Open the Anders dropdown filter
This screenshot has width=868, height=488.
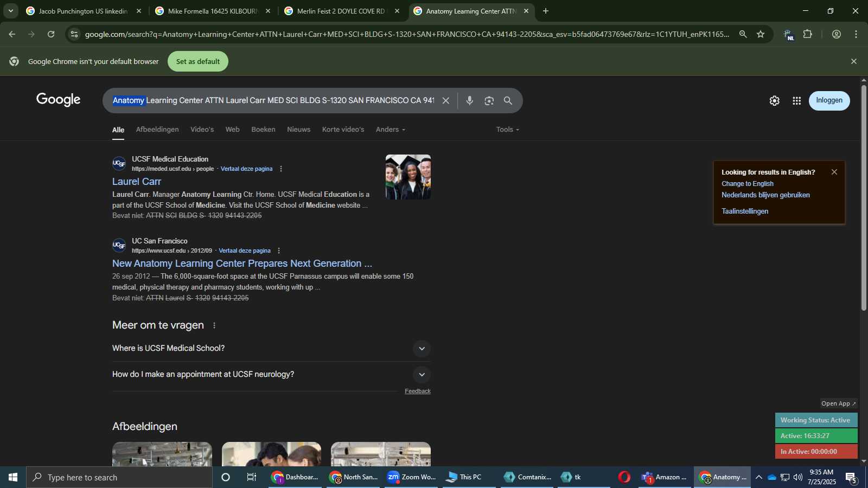(391, 130)
